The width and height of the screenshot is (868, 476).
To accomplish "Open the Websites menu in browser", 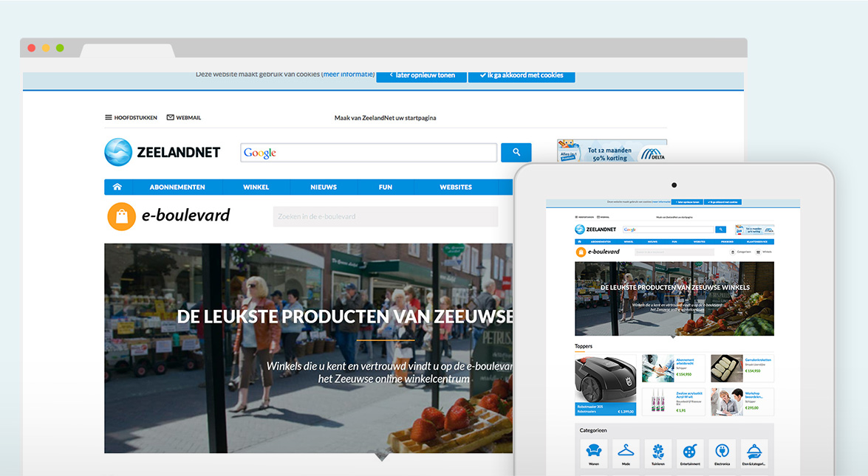I will [456, 187].
